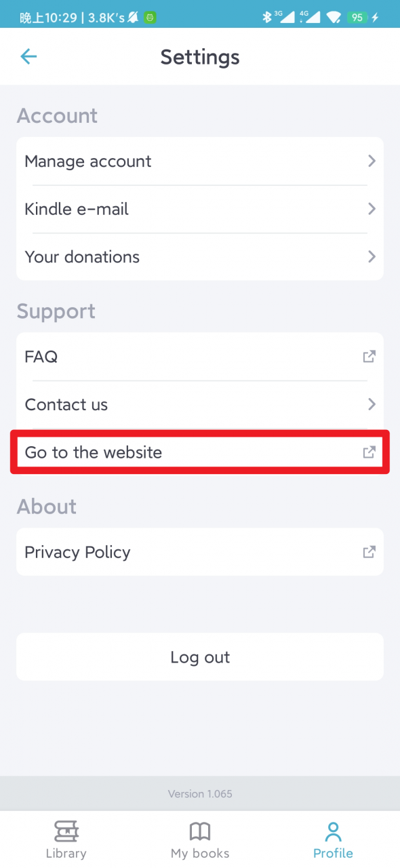Tap external link icon beside Privacy Policy
Screen dimensions: 400x868
point(369,552)
